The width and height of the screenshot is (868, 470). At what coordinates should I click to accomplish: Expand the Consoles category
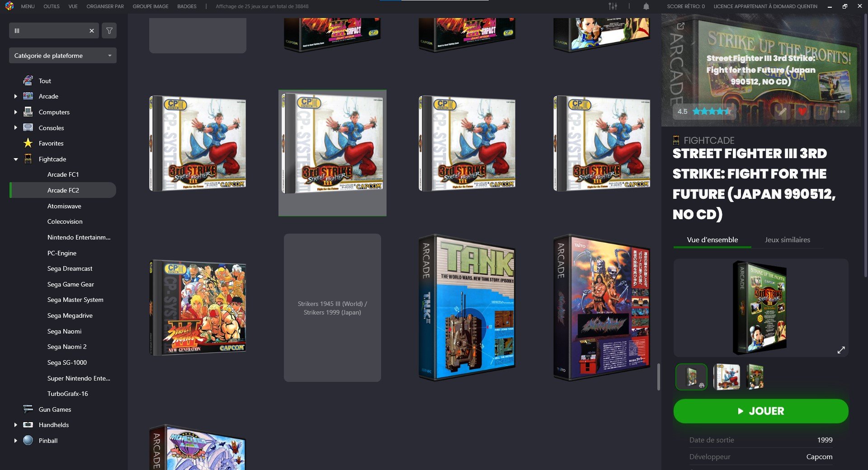coord(15,128)
